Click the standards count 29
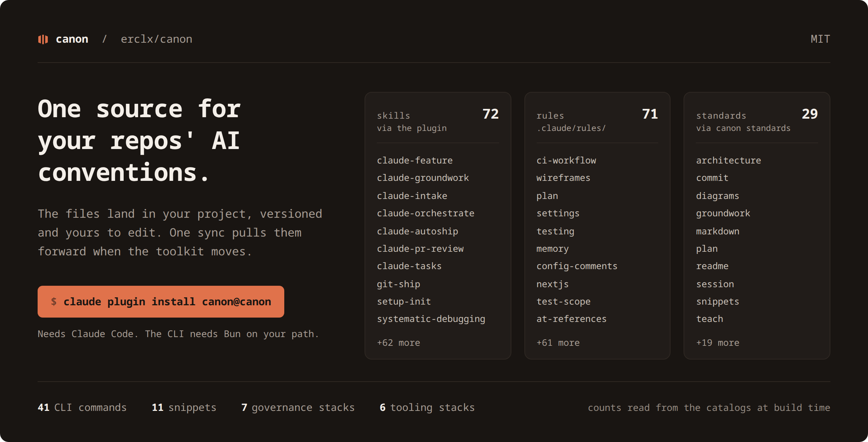 pyautogui.click(x=810, y=114)
